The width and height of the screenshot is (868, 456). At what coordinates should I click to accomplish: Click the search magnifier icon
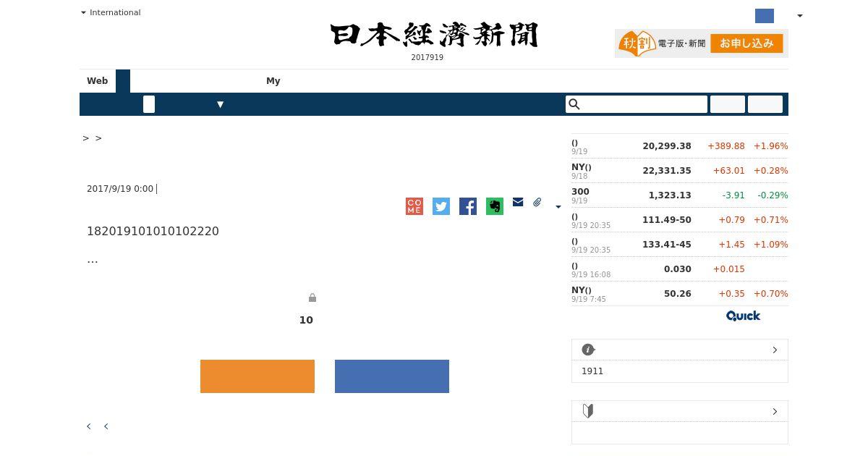pos(574,104)
